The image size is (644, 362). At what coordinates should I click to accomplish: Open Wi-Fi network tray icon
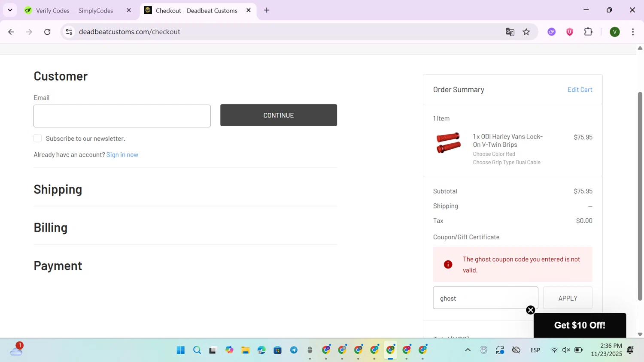554,350
